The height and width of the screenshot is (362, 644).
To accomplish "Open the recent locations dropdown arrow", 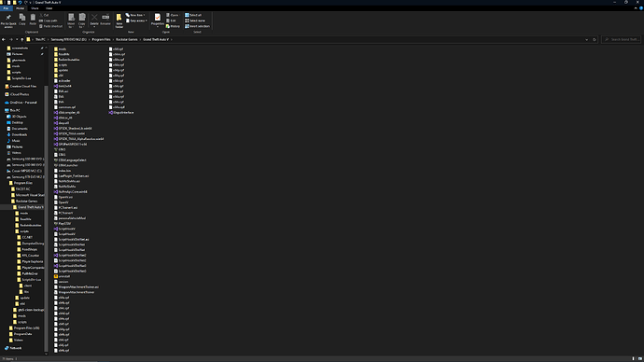I will click(x=17, y=40).
